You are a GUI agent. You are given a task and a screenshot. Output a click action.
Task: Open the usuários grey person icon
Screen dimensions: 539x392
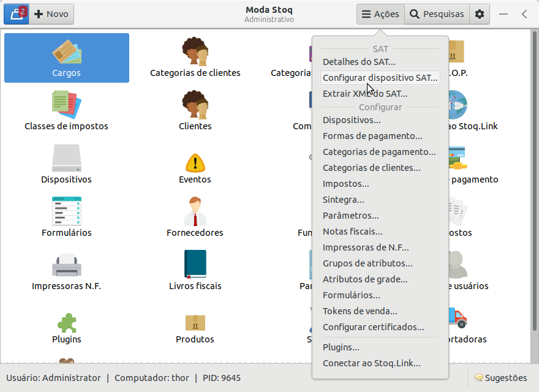point(458,264)
